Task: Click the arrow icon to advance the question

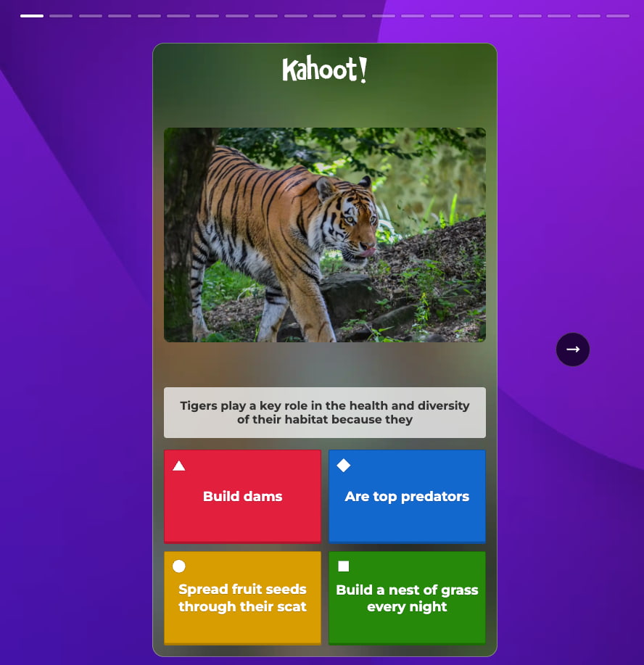Action: [x=573, y=349]
